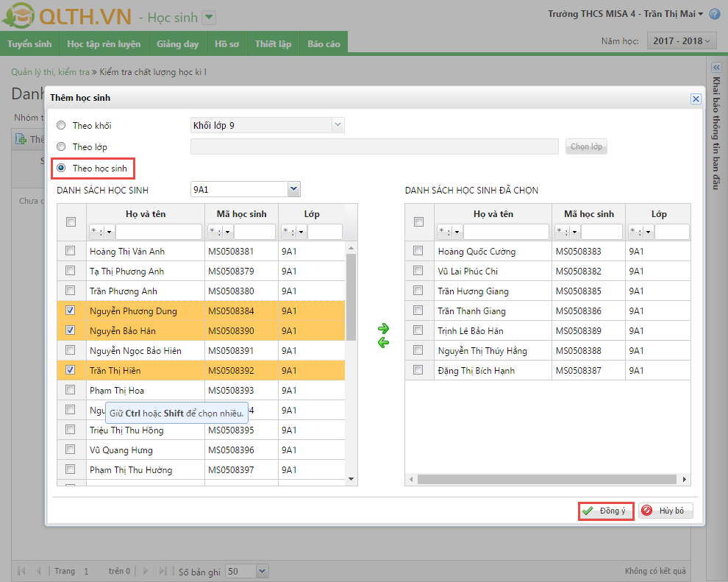Open the green Học sinh switcher arrow
This screenshot has height=582, width=728.
[209, 17]
